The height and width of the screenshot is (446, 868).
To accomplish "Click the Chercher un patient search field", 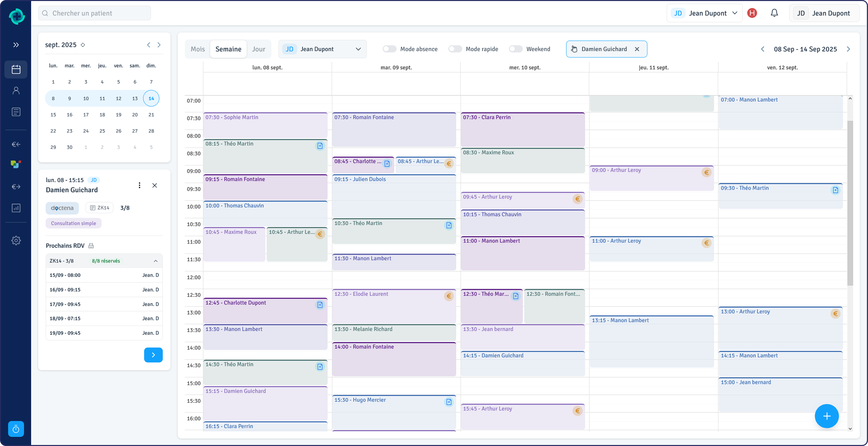I will tap(94, 13).
